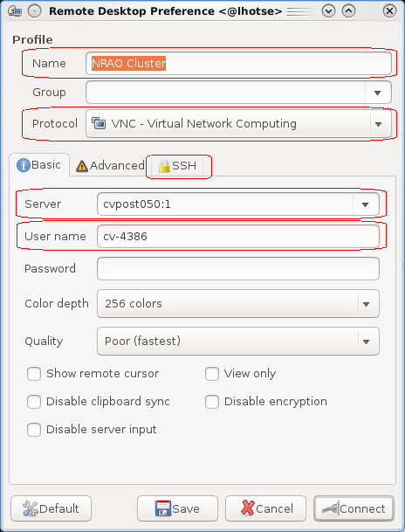The image size is (405, 532).
Task: Click the padlock icon on the SSH tab
Action: click(164, 166)
